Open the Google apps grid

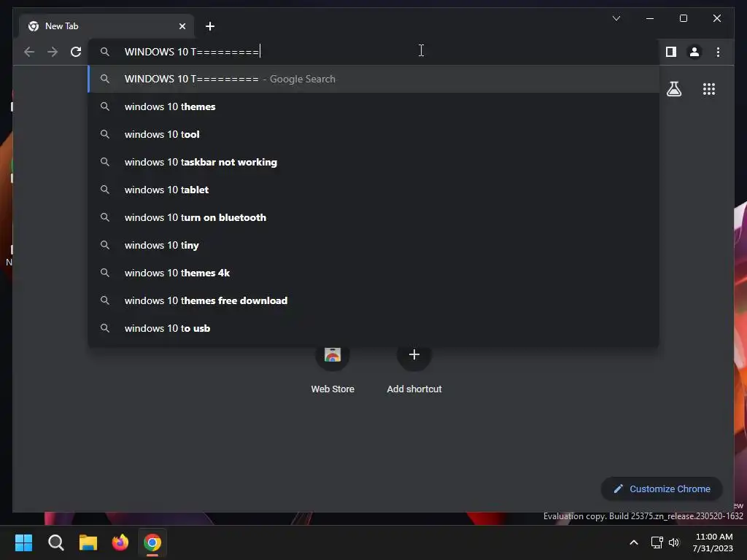pos(709,89)
